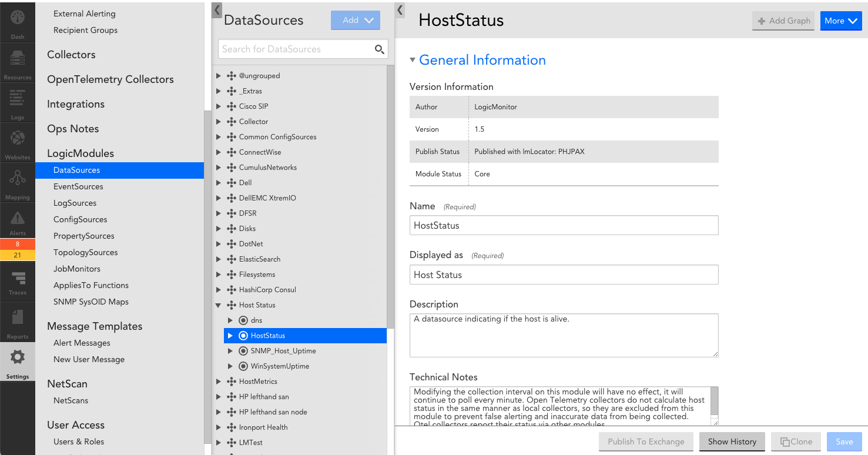Viewport: 868px width, 455px height.
Task: Open the Add dropdown in DataSources
Action: click(356, 20)
